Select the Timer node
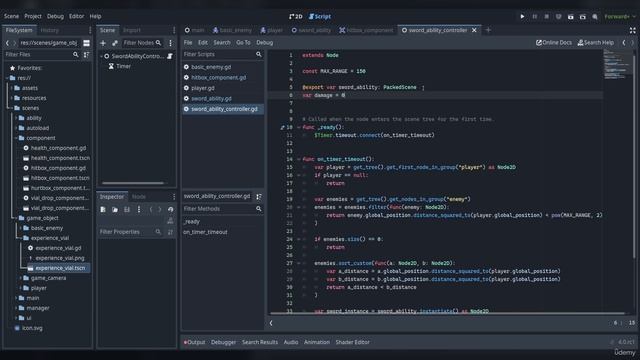This screenshot has height=360, width=640. click(123, 66)
